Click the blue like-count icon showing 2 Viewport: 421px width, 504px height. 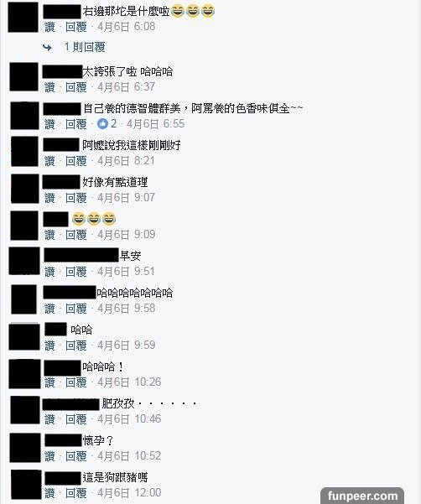(102, 124)
